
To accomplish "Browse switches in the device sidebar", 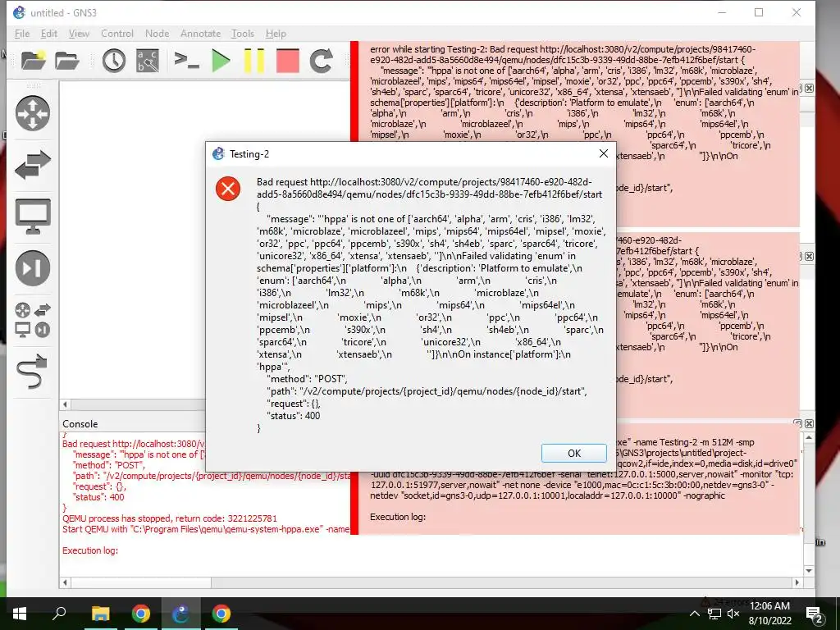I will tap(33, 165).
